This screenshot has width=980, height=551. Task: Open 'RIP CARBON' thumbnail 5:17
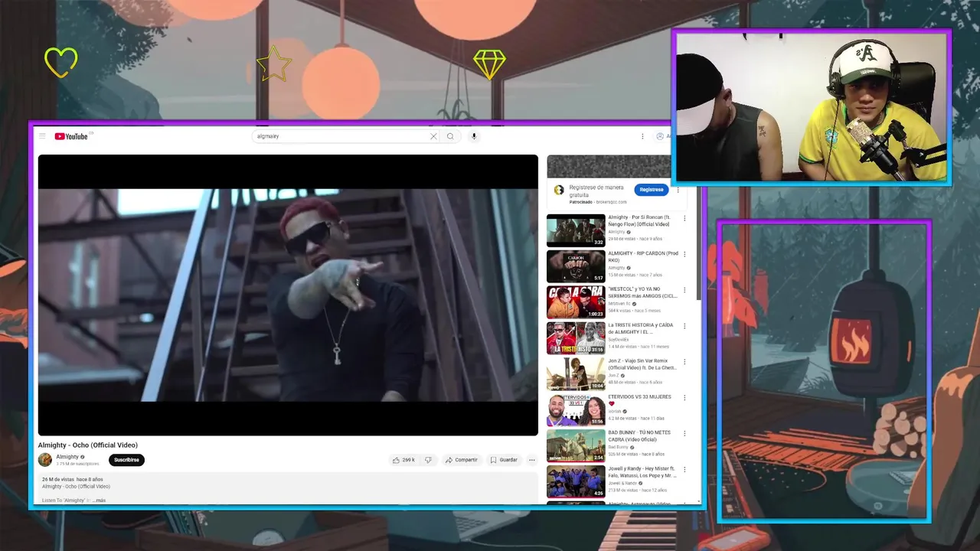point(576,266)
